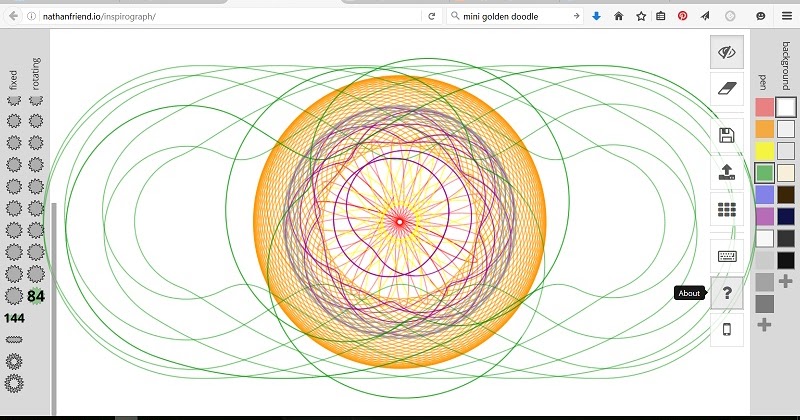
Task: Go back with browser back arrow
Action: tap(13, 16)
